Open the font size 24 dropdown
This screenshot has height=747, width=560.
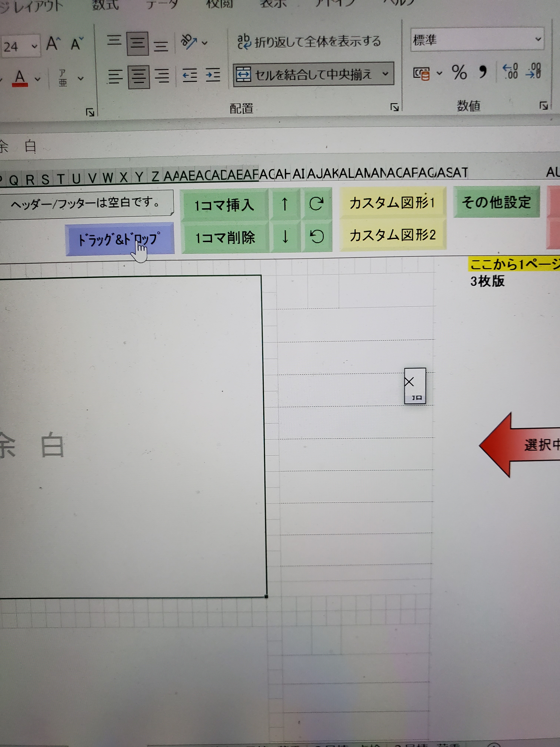pos(34,46)
